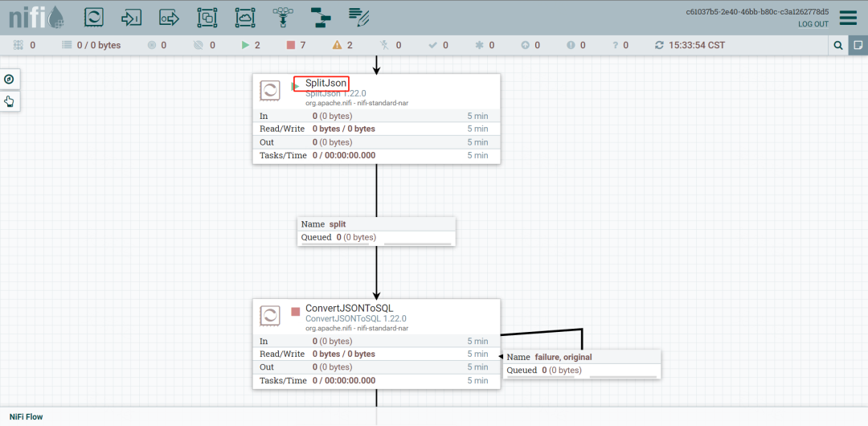Image resolution: width=868 pixels, height=426 pixels.
Task: Select the Remote Process Group icon
Action: tap(244, 18)
